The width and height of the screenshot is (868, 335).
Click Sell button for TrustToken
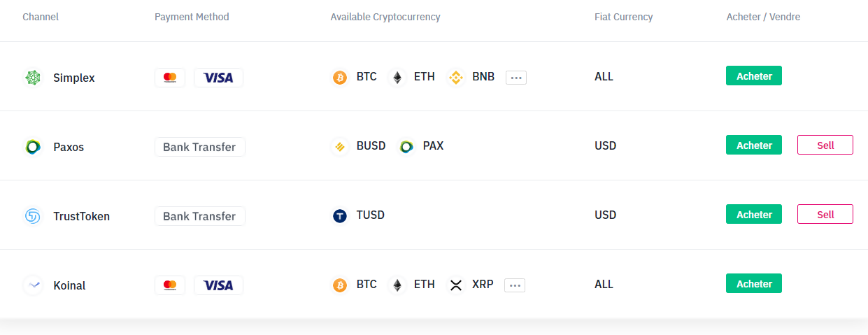point(825,214)
